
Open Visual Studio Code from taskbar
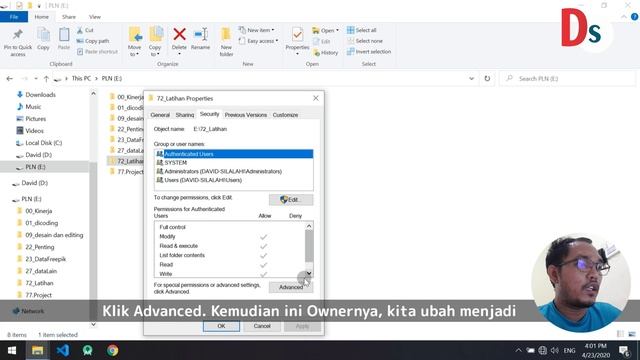coord(62,351)
